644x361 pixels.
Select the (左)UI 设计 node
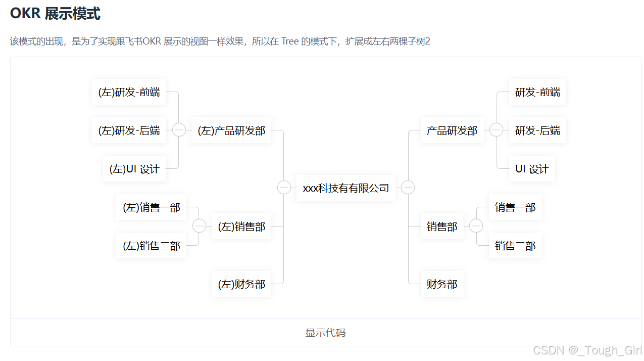click(134, 168)
